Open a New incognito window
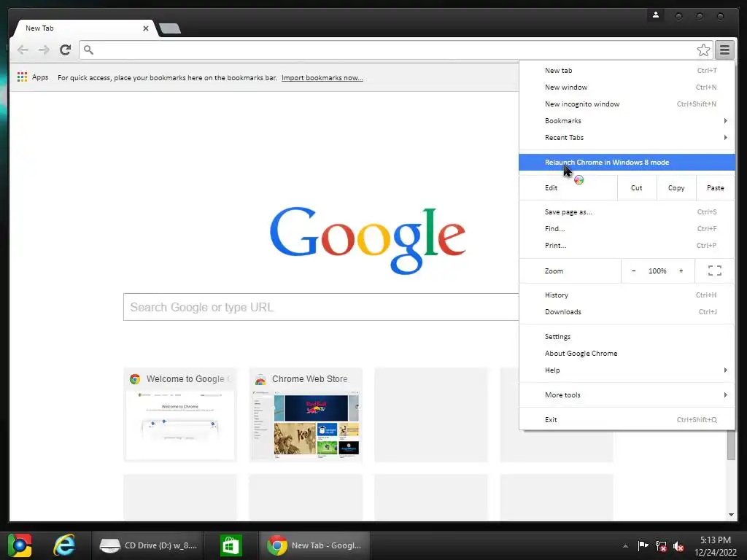This screenshot has width=747, height=560. (627, 104)
